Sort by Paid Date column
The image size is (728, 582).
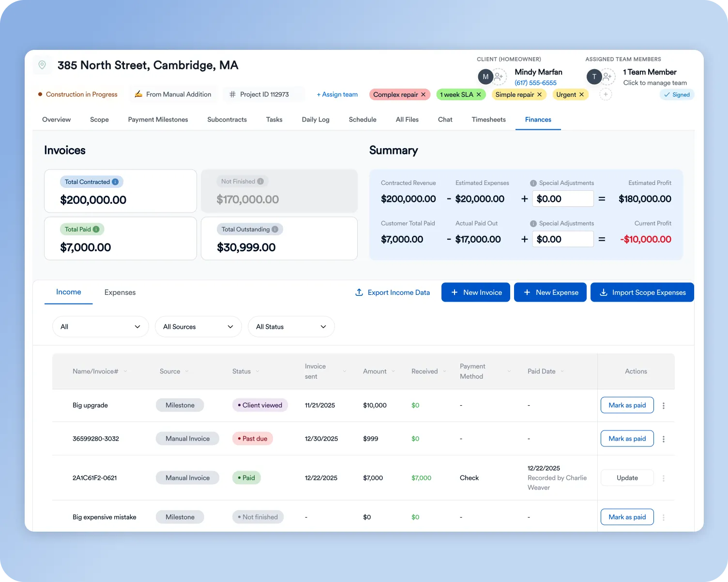coord(562,371)
